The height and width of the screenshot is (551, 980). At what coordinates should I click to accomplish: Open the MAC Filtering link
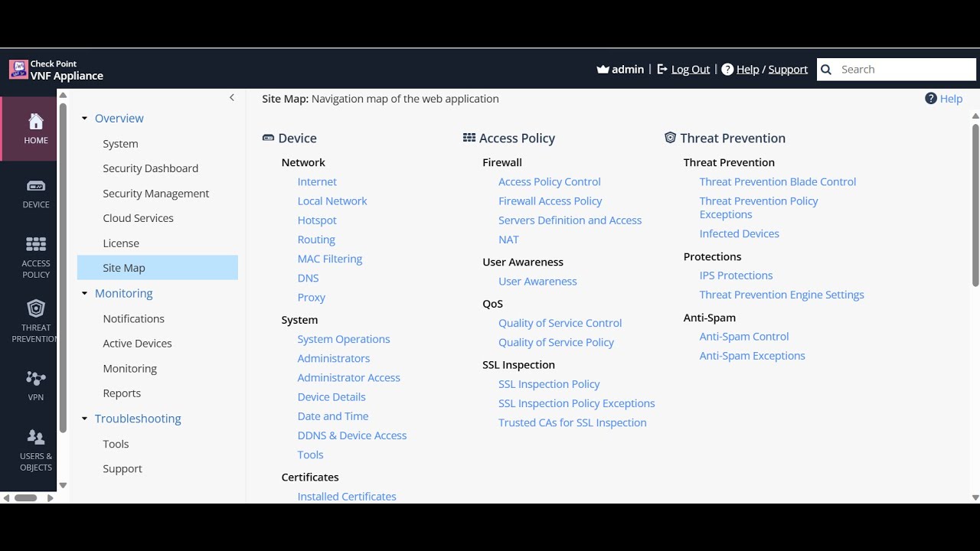point(330,259)
